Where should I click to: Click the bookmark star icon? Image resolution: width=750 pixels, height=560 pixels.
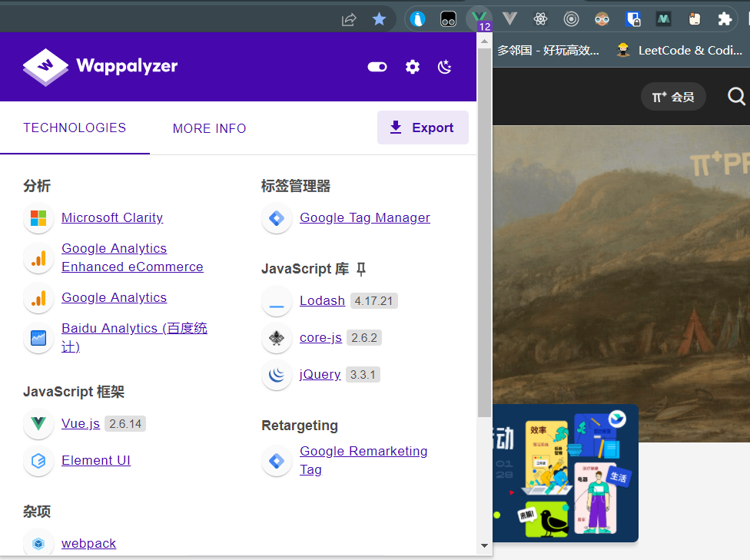point(380,19)
